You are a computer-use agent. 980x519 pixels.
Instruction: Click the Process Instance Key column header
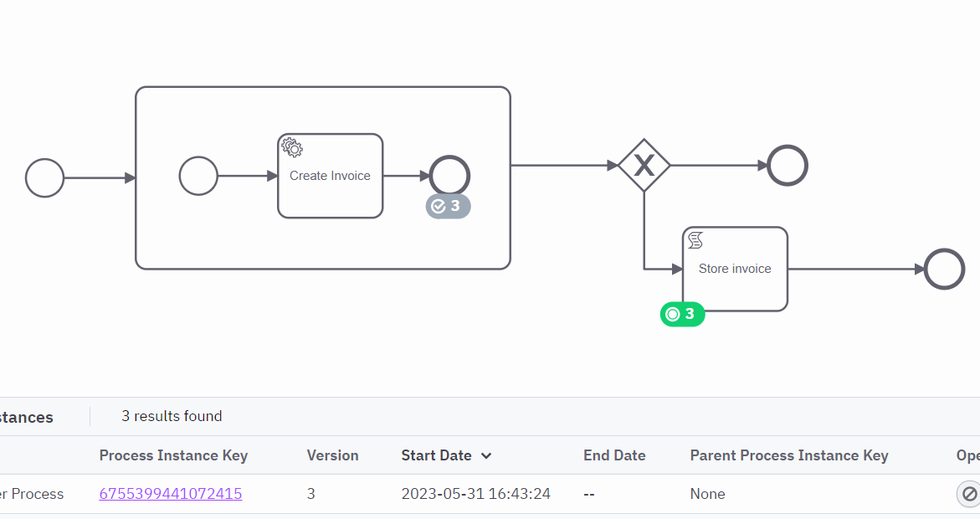point(173,455)
